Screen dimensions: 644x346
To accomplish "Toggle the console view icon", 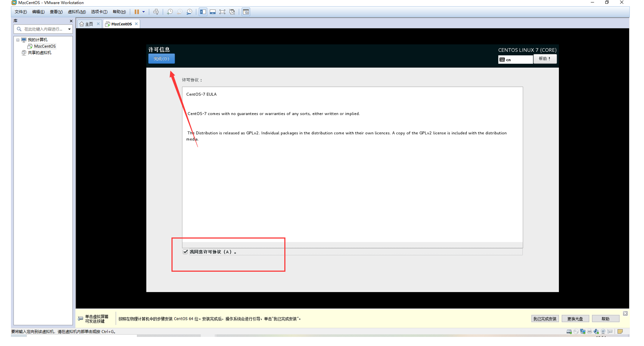I will point(246,12).
